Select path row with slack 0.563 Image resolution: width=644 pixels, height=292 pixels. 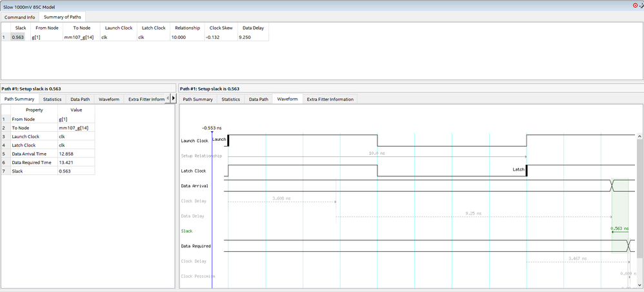18,37
